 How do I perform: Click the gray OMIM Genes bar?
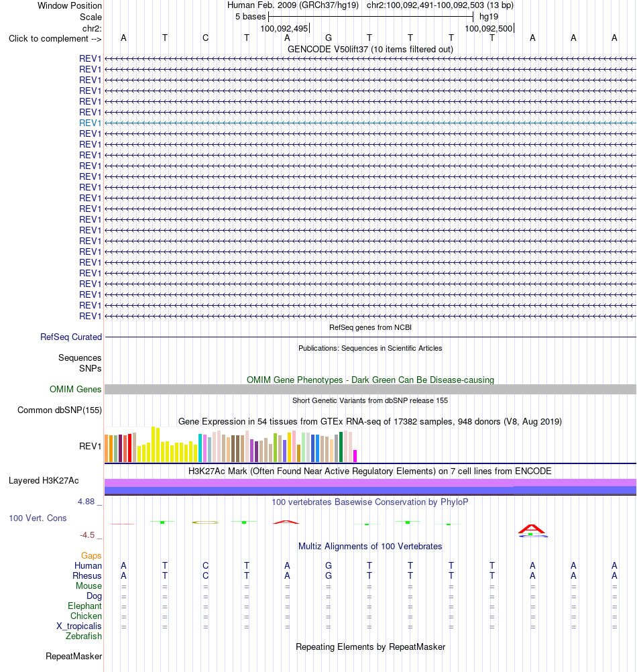[370, 389]
